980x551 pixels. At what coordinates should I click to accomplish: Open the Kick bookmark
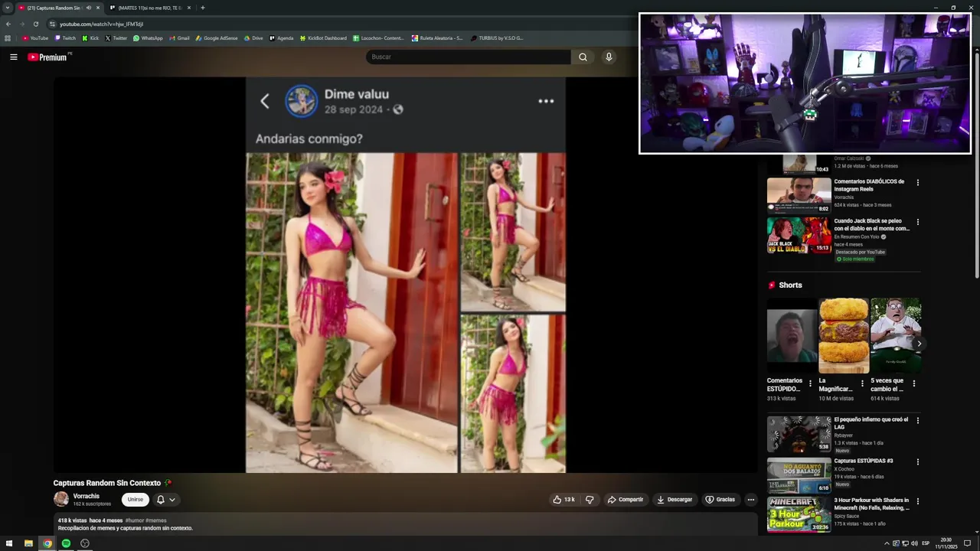90,37
